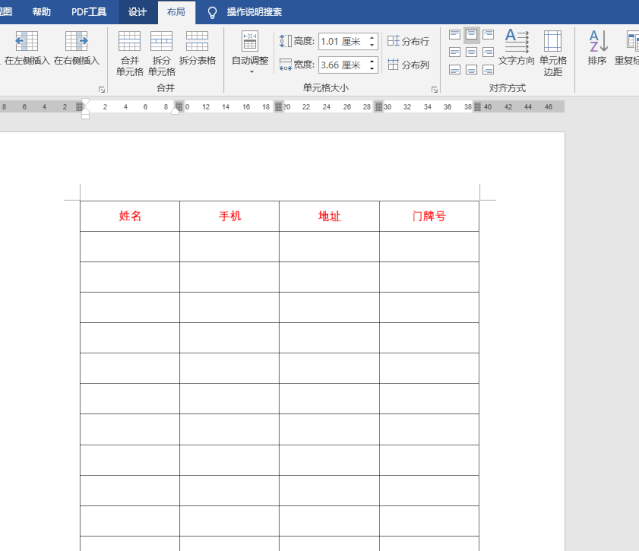Open the PDF工具 tab
The width and height of the screenshot is (639, 551).
[89, 12]
